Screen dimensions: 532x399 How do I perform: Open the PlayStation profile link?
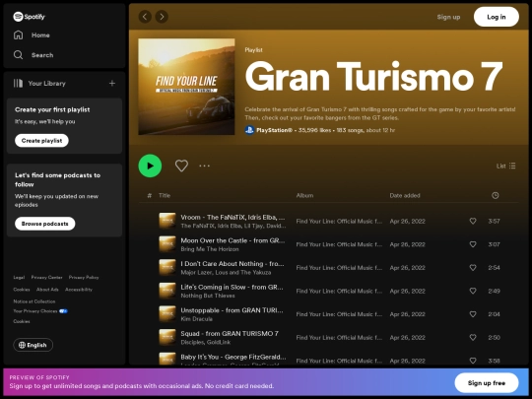(x=274, y=130)
